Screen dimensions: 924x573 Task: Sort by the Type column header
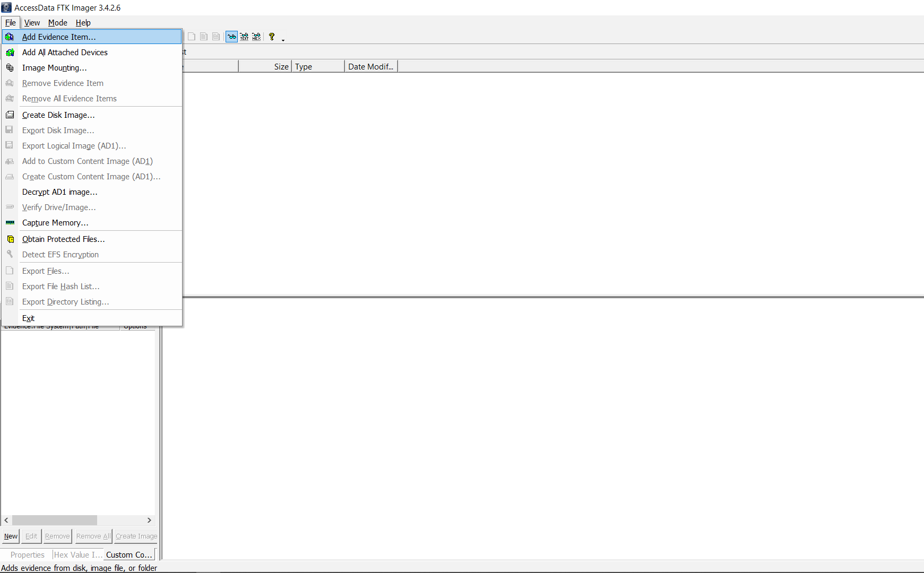pyautogui.click(x=318, y=66)
